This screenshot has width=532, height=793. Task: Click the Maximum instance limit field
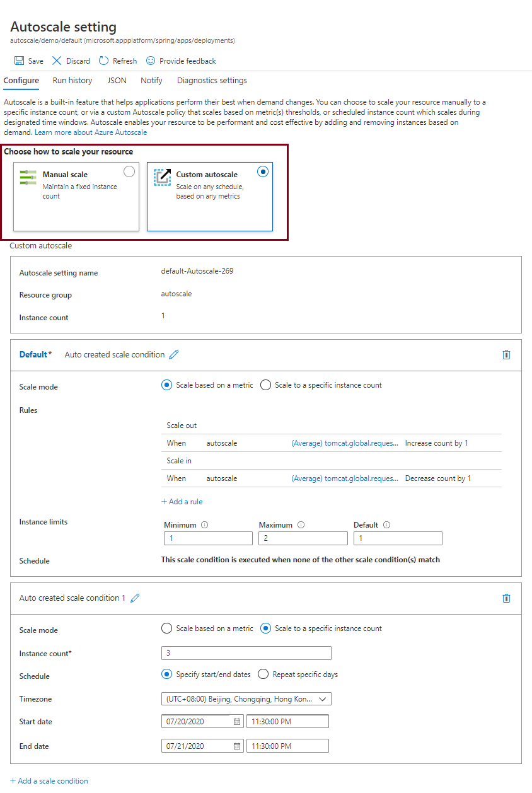click(303, 538)
